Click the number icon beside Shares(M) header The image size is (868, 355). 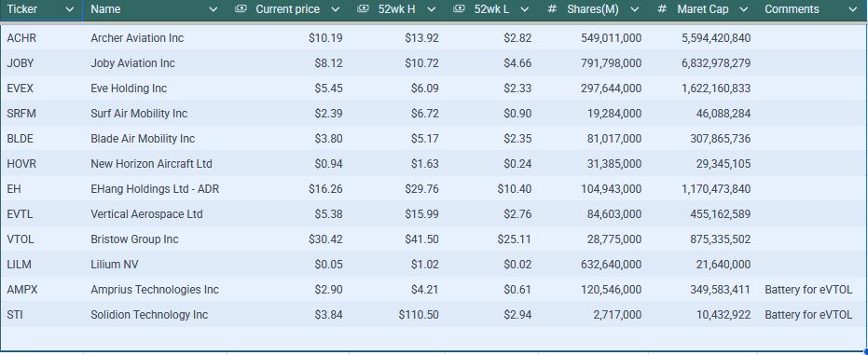pos(551,9)
